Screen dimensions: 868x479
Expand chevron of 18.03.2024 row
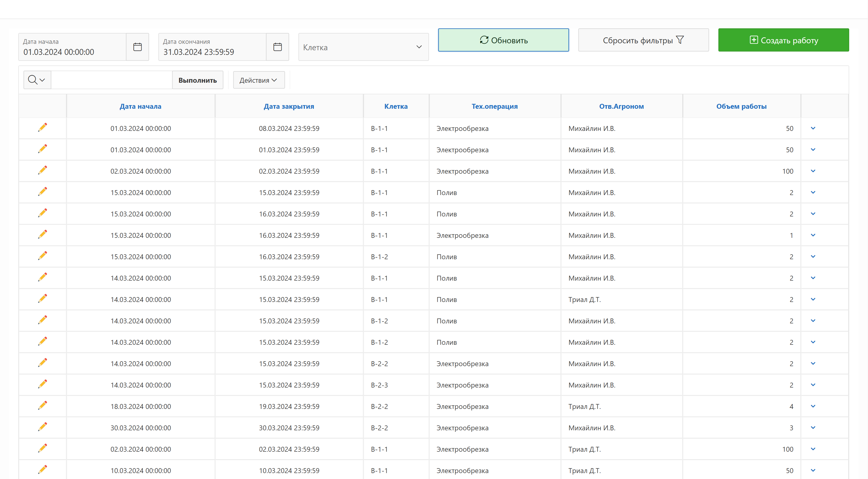click(x=813, y=406)
